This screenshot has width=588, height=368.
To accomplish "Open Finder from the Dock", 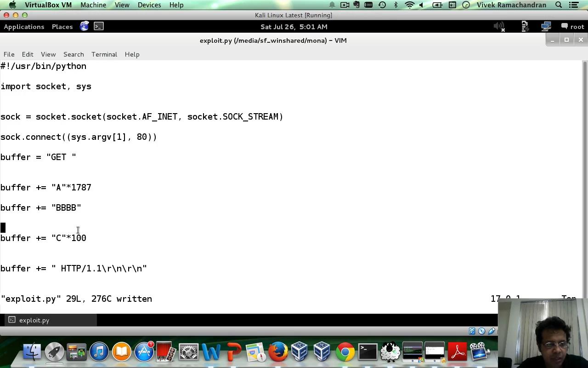I will [32, 352].
